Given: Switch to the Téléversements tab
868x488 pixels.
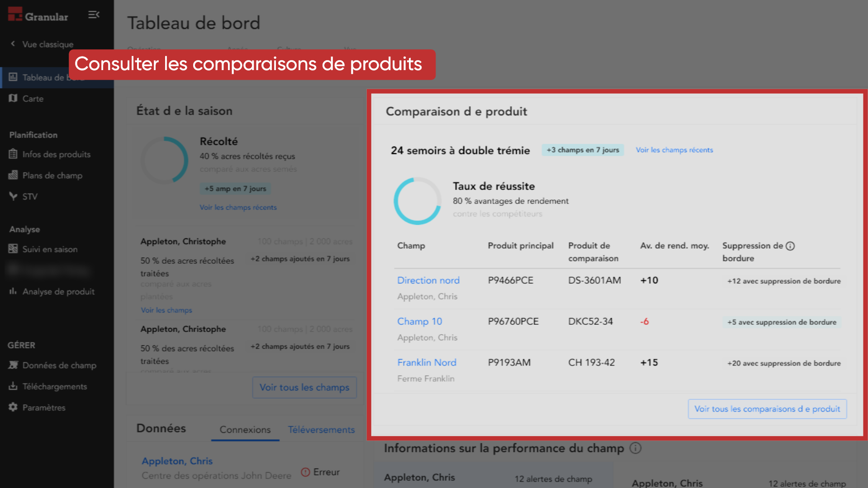Looking at the screenshot, I should [x=321, y=430].
